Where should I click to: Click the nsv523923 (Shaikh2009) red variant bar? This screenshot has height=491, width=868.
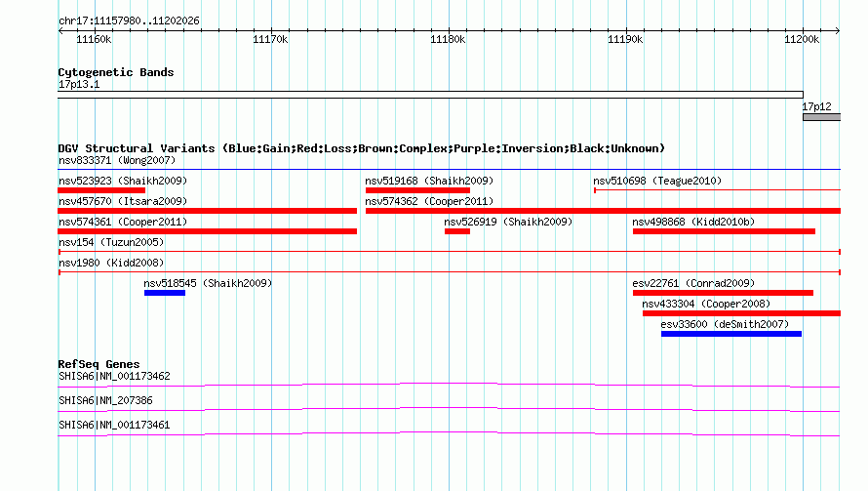coord(101,190)
